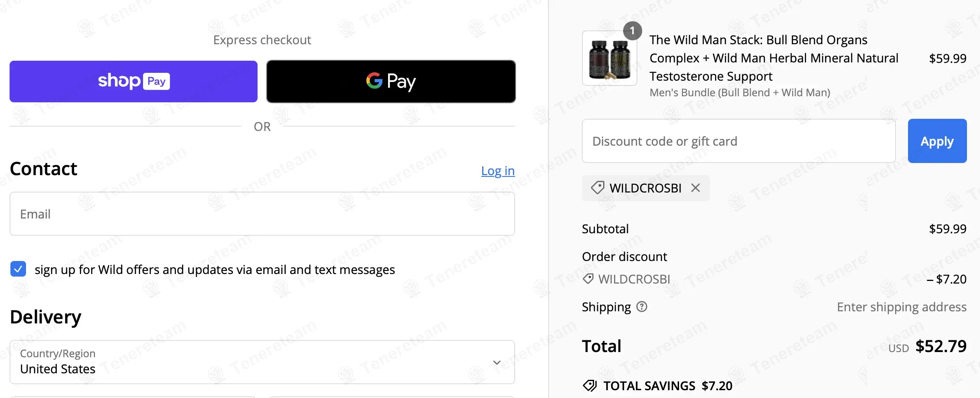Click the Wild Man Stack product title
Image resolution: width=980 pixels, height=398 pixels.
774,58
